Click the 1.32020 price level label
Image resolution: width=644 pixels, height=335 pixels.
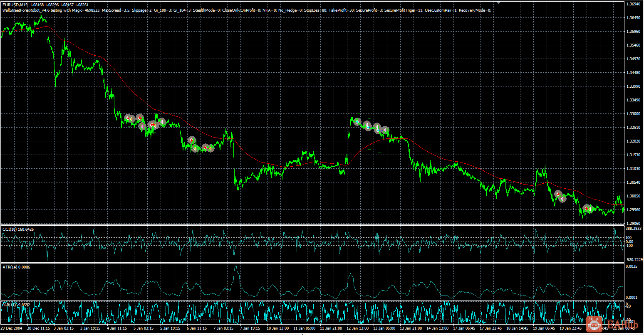[632, 141]
